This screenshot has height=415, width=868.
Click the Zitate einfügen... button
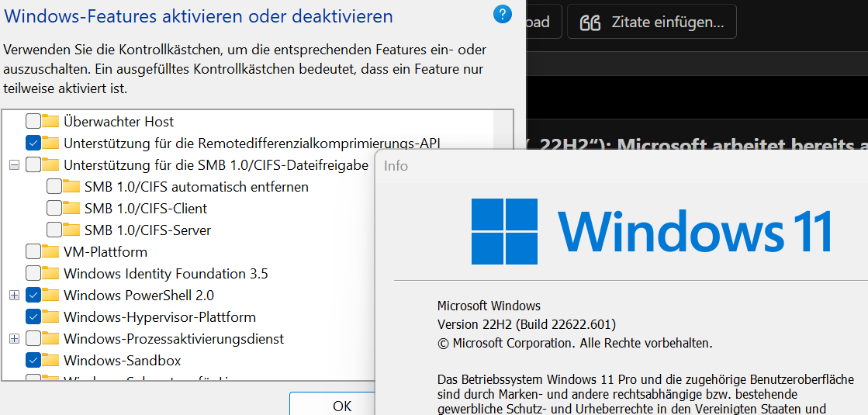pos(652,22)
